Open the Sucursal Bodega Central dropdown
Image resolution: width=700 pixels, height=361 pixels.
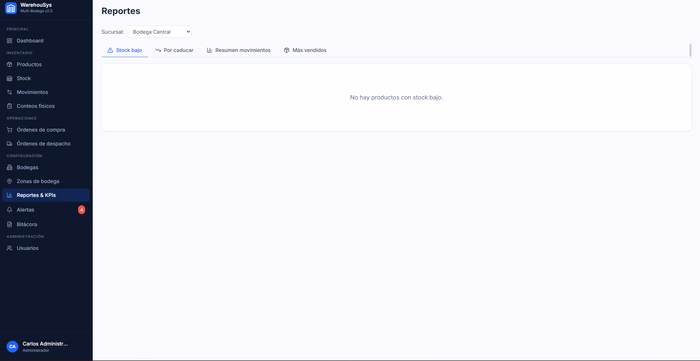pyautogui.click(x=159, y=32)
